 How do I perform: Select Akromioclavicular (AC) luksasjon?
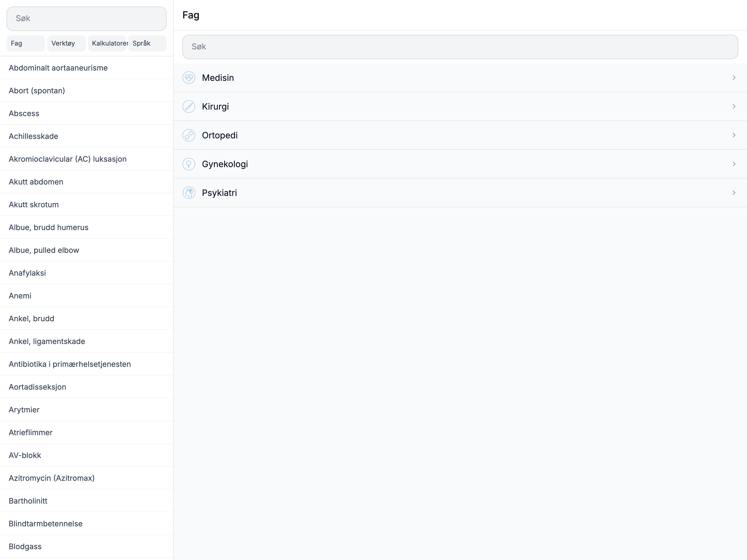[x=86, y=159]
